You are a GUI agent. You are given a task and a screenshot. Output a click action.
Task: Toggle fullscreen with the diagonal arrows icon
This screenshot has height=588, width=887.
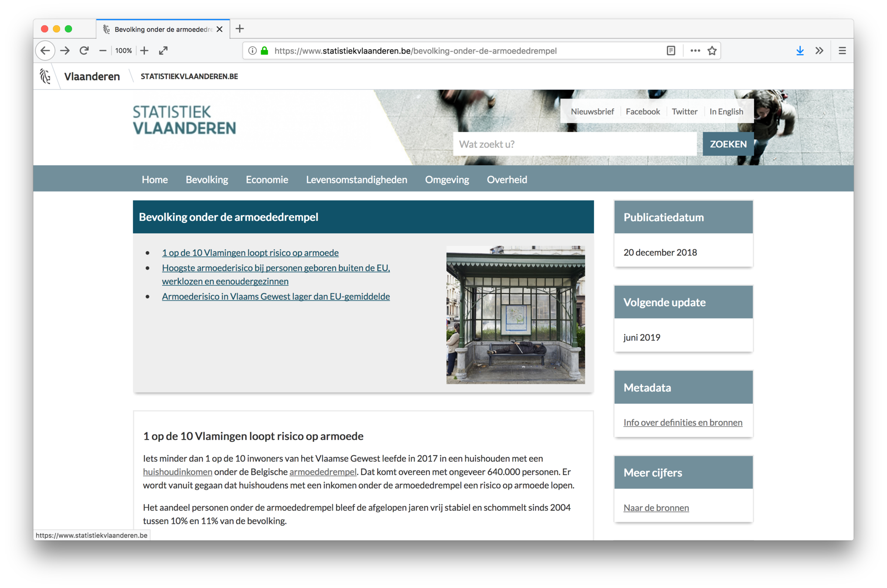point(163,51)
